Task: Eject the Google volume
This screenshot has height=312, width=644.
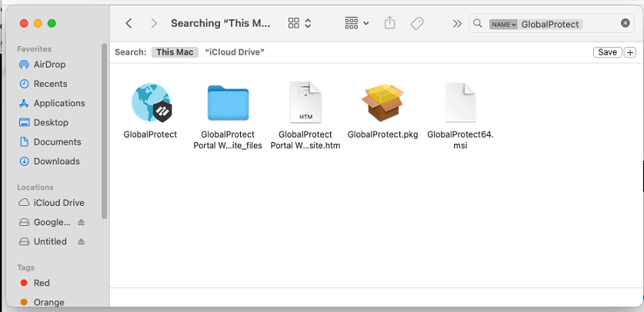Action: (81, 222)
